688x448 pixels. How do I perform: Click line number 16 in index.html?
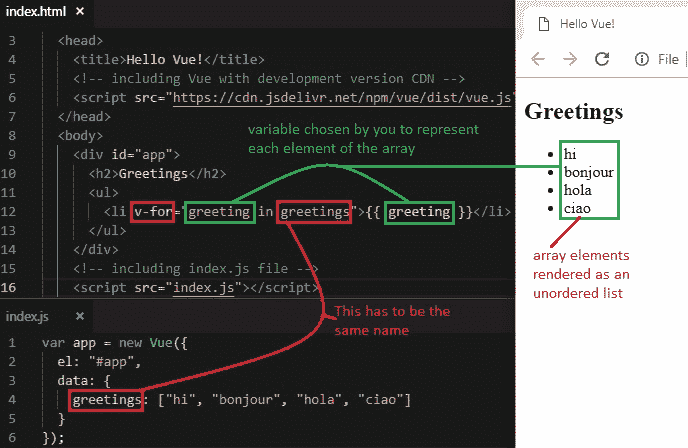tap(8, 288)
